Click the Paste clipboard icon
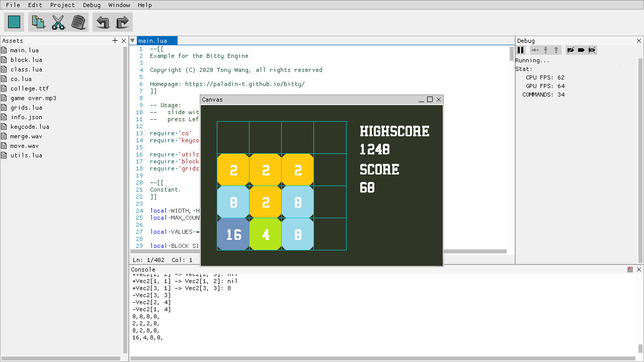 pos(78,22)
